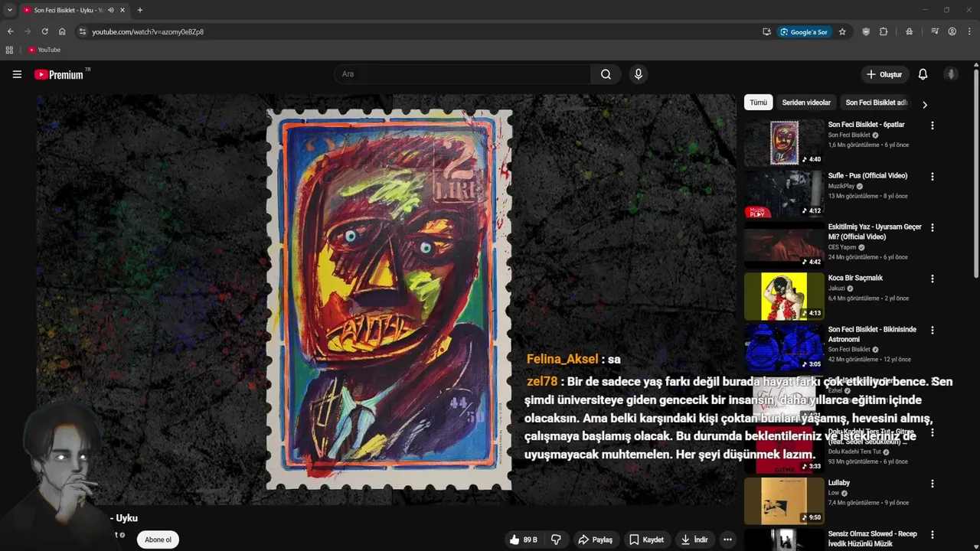Screen dimensions: 980x551
Task: Open the YouTube bookmark in bookmarks bar
Action: pos(44,50)
